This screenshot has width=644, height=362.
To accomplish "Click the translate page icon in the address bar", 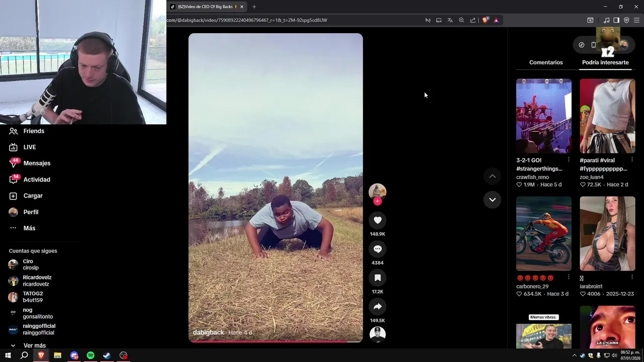I will pyautogui.click(x=450, y=20).
